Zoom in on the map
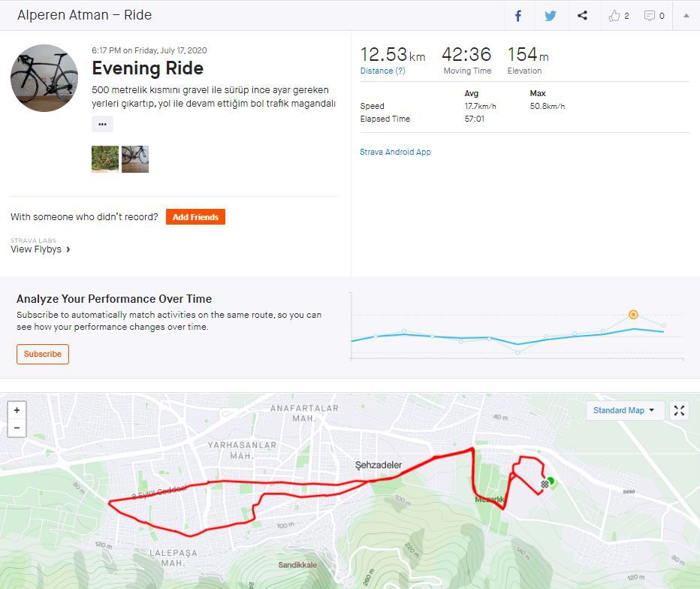The height and width of the screenshot is (589, 700). [17, 410]
